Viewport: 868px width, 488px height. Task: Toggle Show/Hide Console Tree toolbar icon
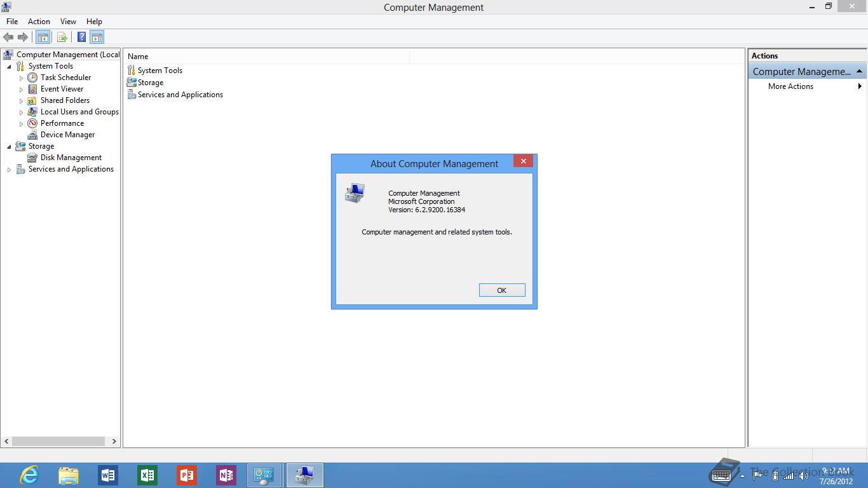point(43,37)
